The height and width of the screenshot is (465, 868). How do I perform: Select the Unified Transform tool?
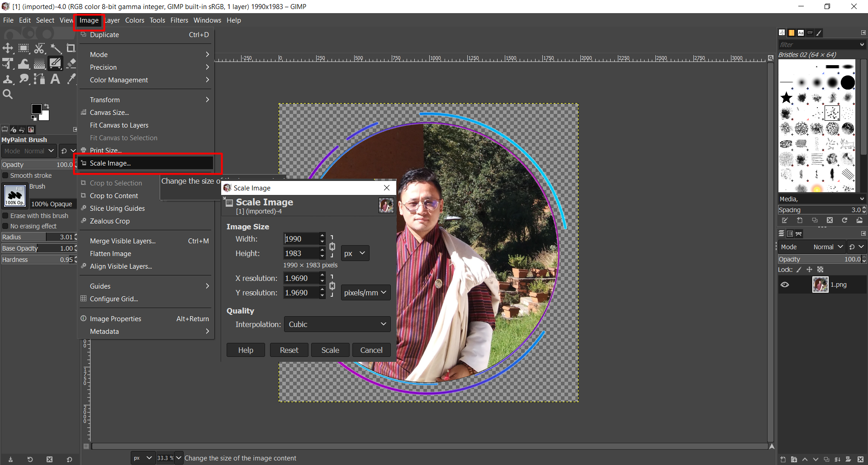coord(8,63)
